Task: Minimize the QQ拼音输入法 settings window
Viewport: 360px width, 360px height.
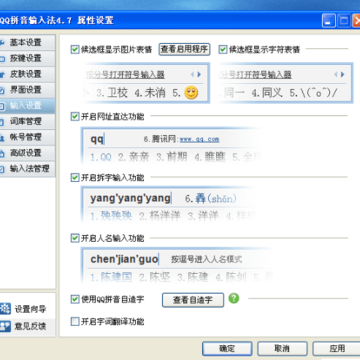Action: click(x=329, y=21)
